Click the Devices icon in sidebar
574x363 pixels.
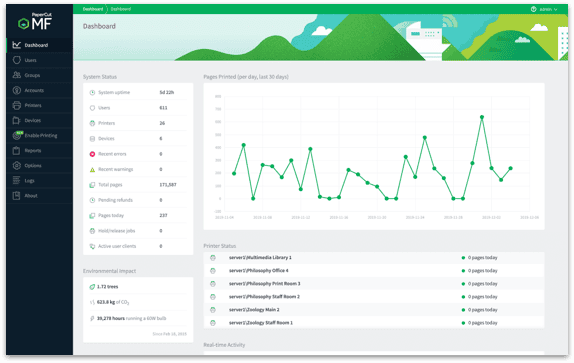[x=16, y=120]
